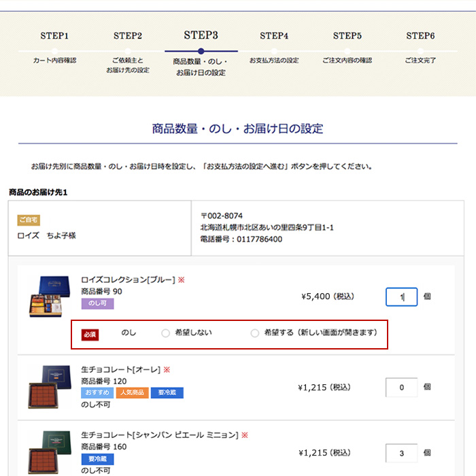The height and width of the screenshot is (476, 476).
Task: Click the red 必須 badge
Action: coord(90,335)
